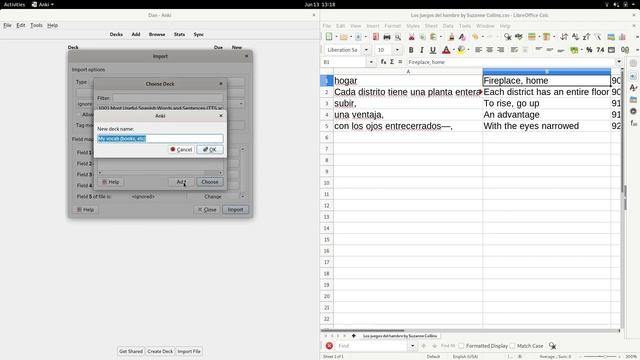Screen dimensions: 640x360
Task: Click Find and Replace icon in Find bar
Action: tap(552, 346)
